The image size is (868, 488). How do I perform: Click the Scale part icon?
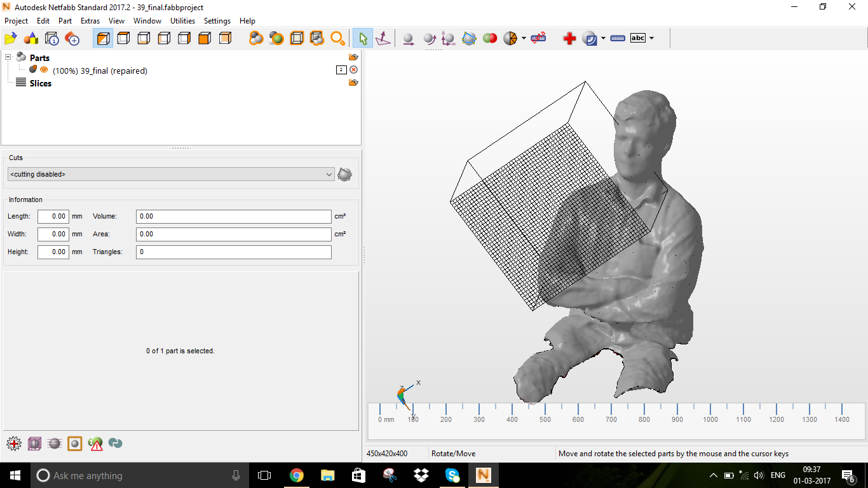(449, 39)
